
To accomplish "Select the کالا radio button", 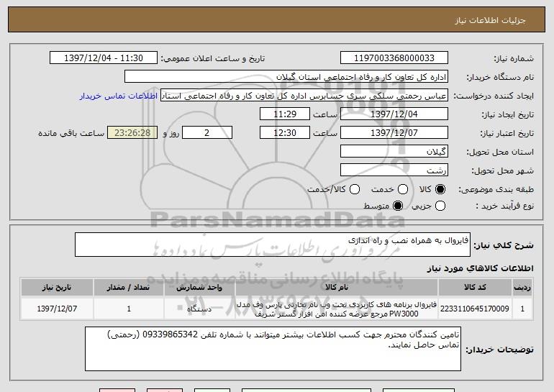I will [440, 190].
